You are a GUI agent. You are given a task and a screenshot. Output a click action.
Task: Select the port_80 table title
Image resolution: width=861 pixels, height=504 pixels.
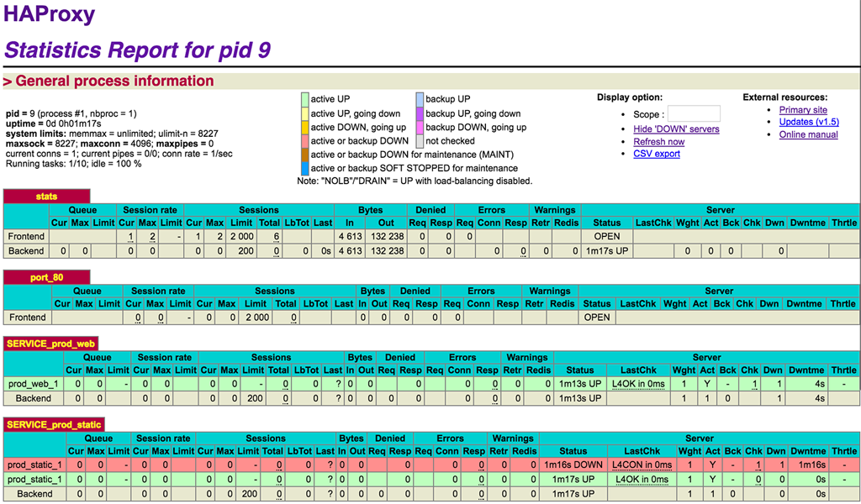(47, 277)
